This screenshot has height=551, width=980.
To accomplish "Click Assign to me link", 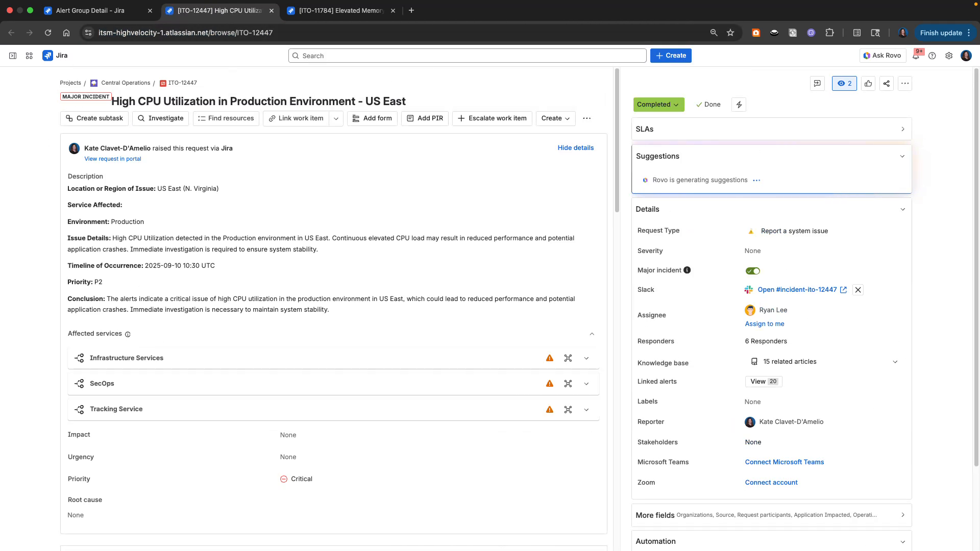I will click(x=764, y=323).
